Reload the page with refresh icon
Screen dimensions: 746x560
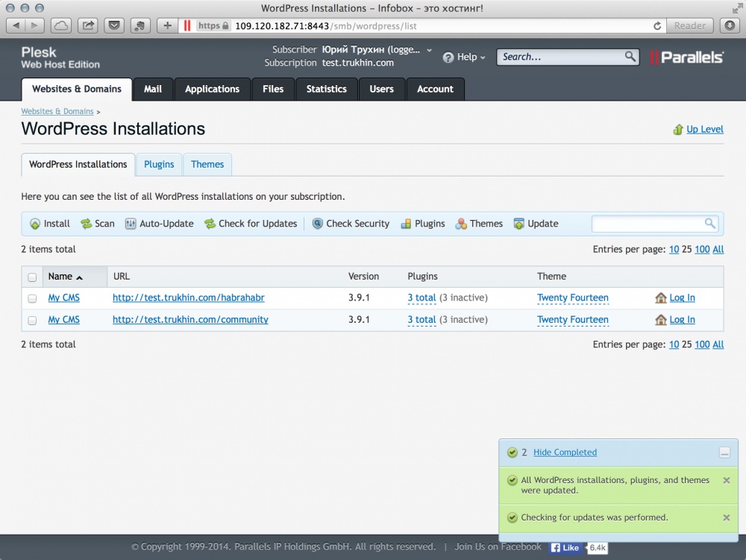(x=657, y=25)
